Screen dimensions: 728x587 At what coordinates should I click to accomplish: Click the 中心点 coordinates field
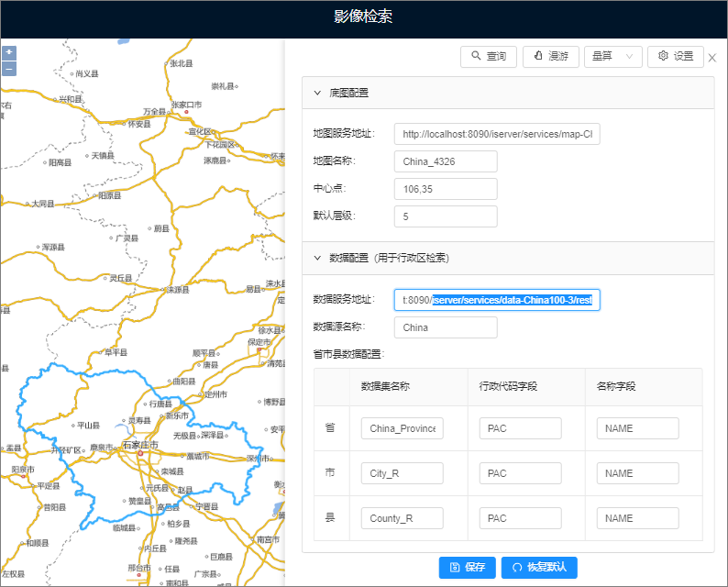tap(446, 189)
